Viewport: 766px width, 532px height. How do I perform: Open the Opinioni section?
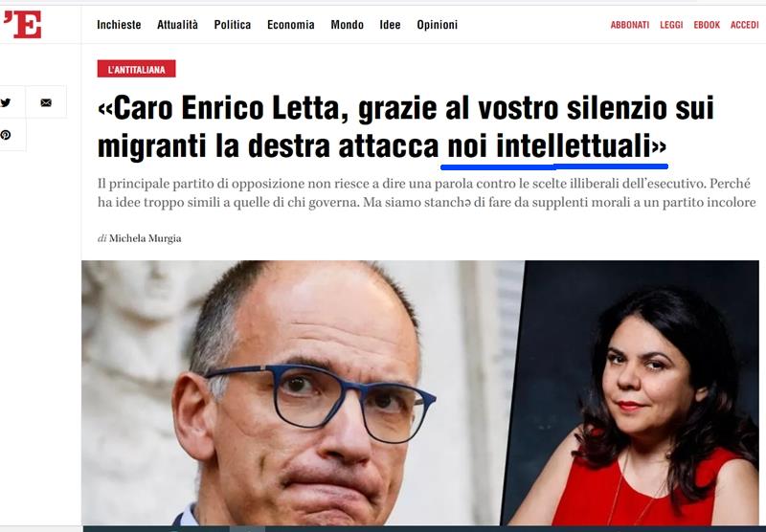(x=438, y=25)
